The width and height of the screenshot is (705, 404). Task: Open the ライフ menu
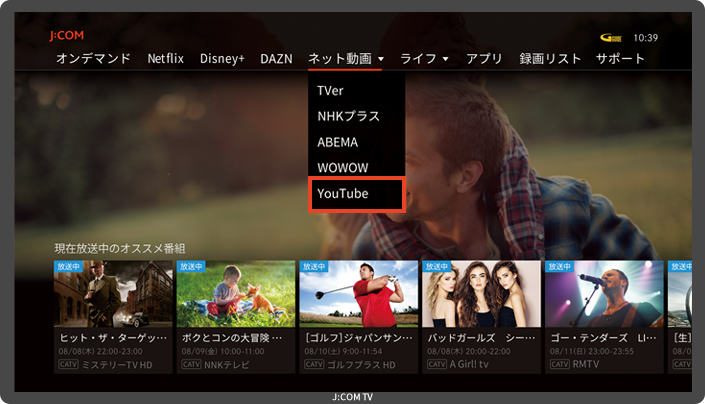[418, 58]
